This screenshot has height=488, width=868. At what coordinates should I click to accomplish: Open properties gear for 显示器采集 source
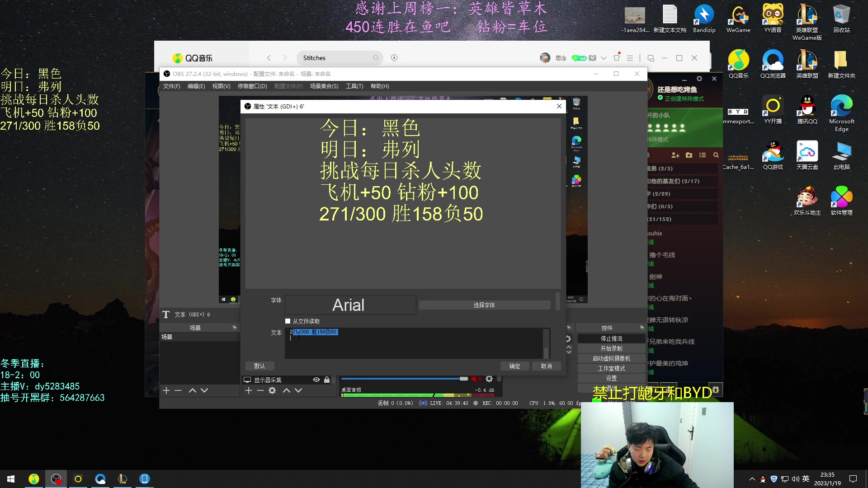[x=272, y=390]
